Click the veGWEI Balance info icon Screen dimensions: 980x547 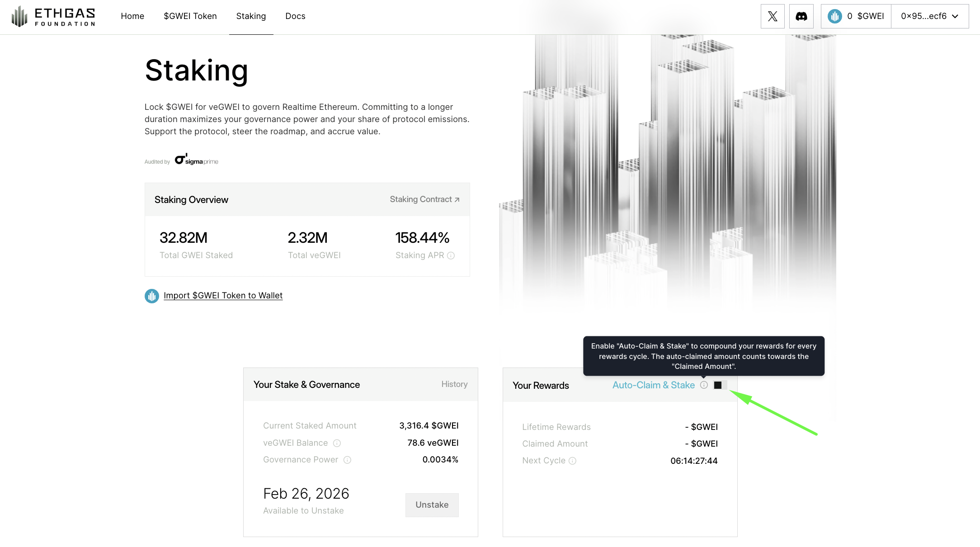(x=337, y=443)
